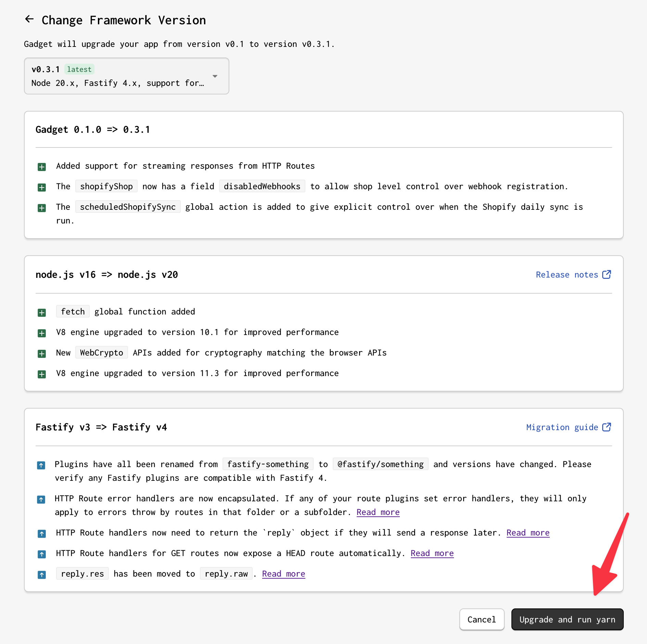The width and height of the screenshot is (647, 644).
Task: Click the 'fastify-something' code tag
Action: (x=268, y=464)
